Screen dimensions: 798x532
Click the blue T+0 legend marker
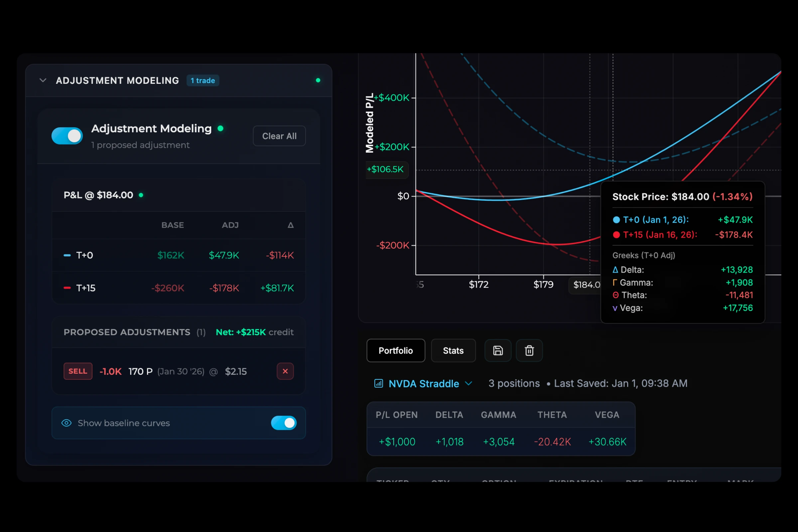pos(67,255)
